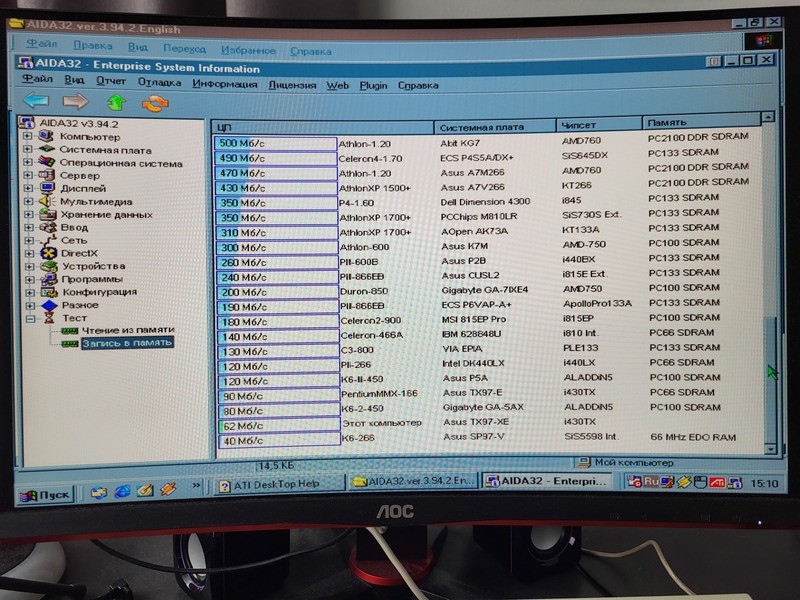
Task: Select the Дисплей monitor icon
Action: (x=47, y=188)
